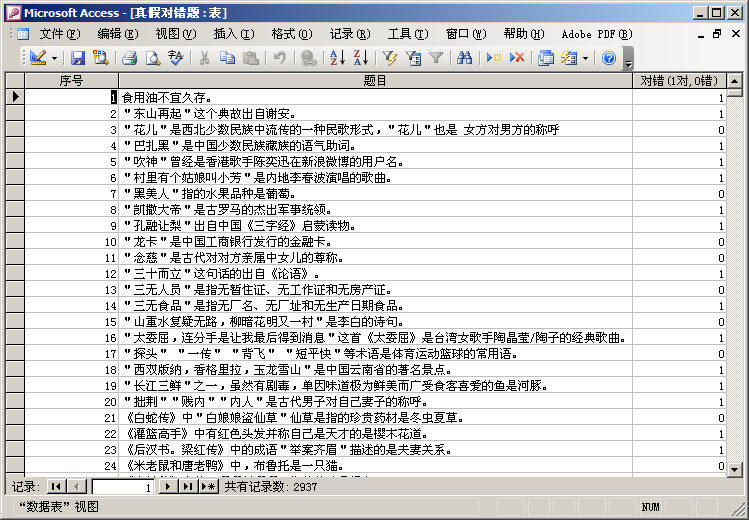The height and width of the screenshot is (520, 749).
Task: Open the 帮助(H) menu
Action: click(x=524, y=34)
